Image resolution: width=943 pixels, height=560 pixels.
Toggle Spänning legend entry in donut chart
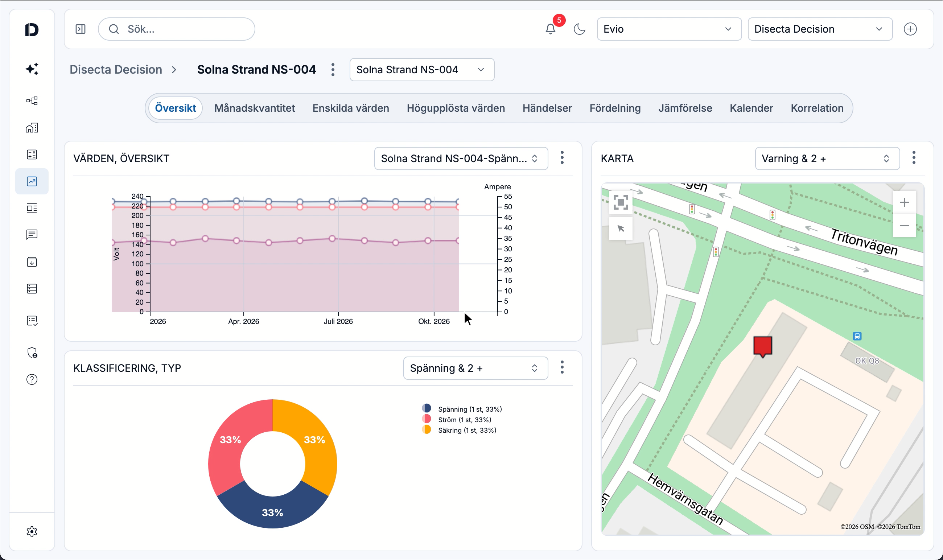click(462, 409)
